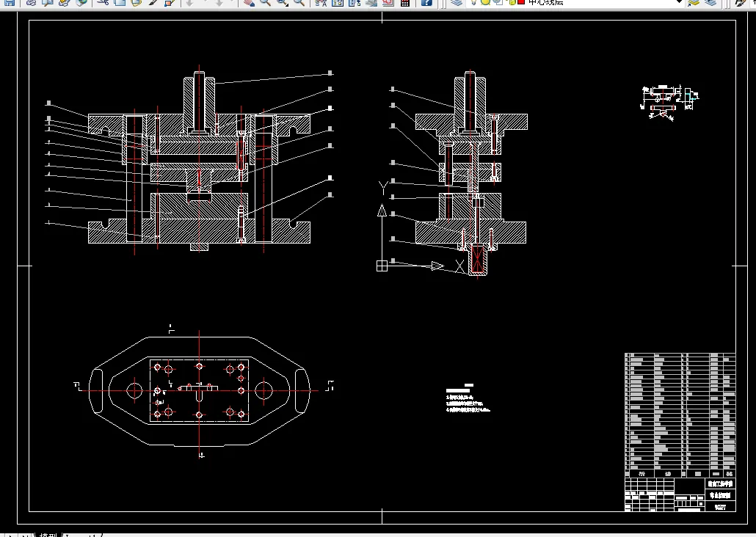Click the Undo arrow
Screen dimensions: 756x537
(x=189, y=2)
